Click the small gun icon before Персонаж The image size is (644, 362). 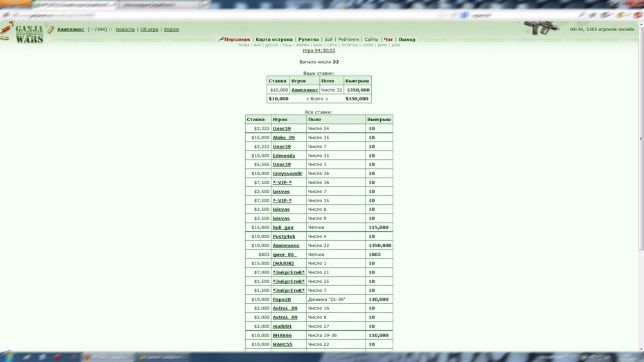[x=221, y=39]
